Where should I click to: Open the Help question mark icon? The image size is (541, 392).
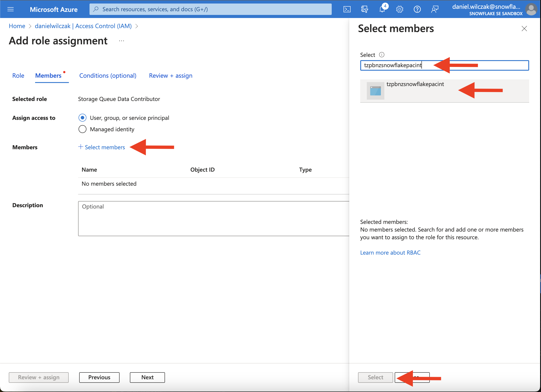coord(417,9)
